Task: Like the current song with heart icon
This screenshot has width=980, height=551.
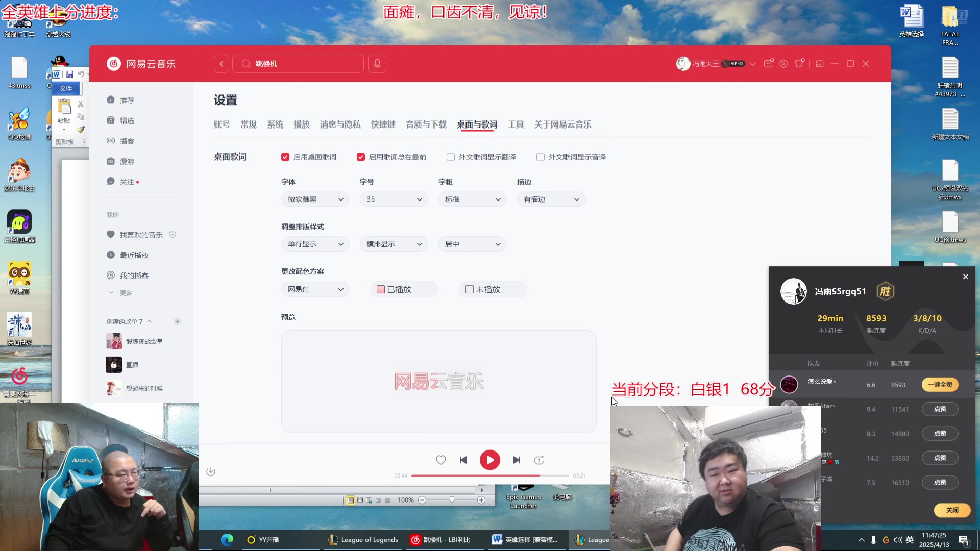Action: tap(441, 460)
